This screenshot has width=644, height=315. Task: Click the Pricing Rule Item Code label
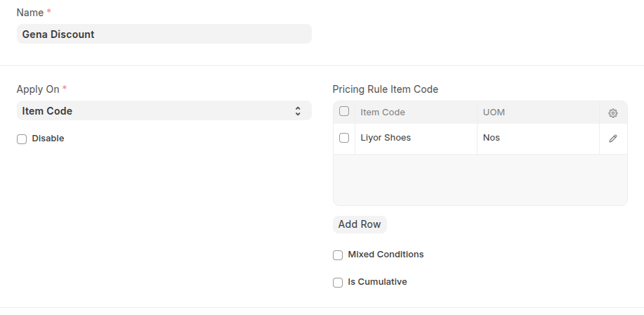coord(385,89)
